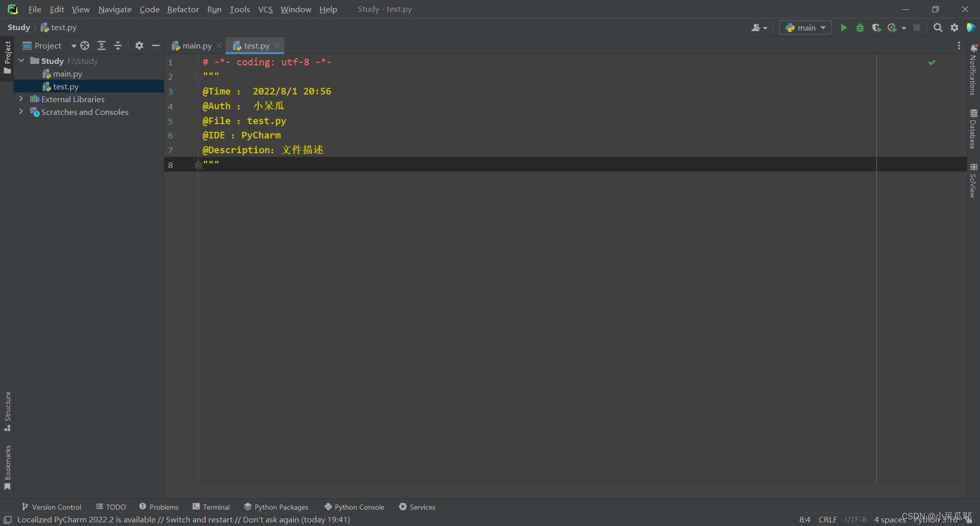Start debugging with the bug icon
Viewport: 980px width, 526px height.
(860, 28)
